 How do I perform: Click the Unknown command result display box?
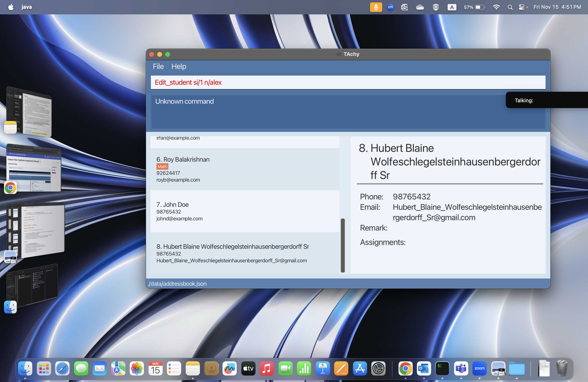[x=348, y=112]
